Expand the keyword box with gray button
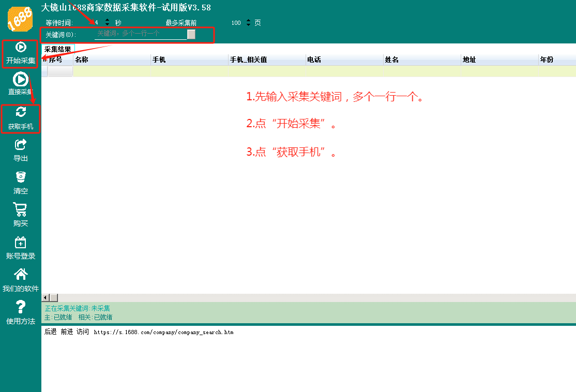Screen dimensions: 576x392 [191, 34]
